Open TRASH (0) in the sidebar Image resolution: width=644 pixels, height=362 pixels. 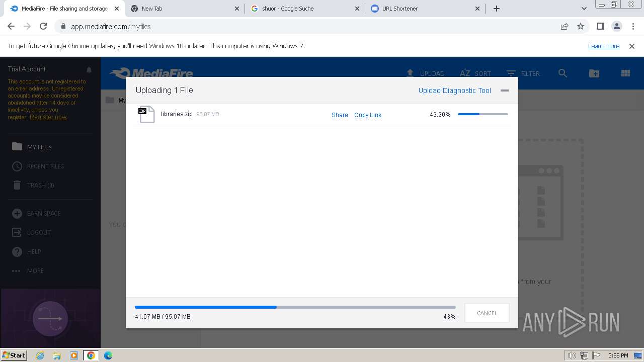(40, 185)
